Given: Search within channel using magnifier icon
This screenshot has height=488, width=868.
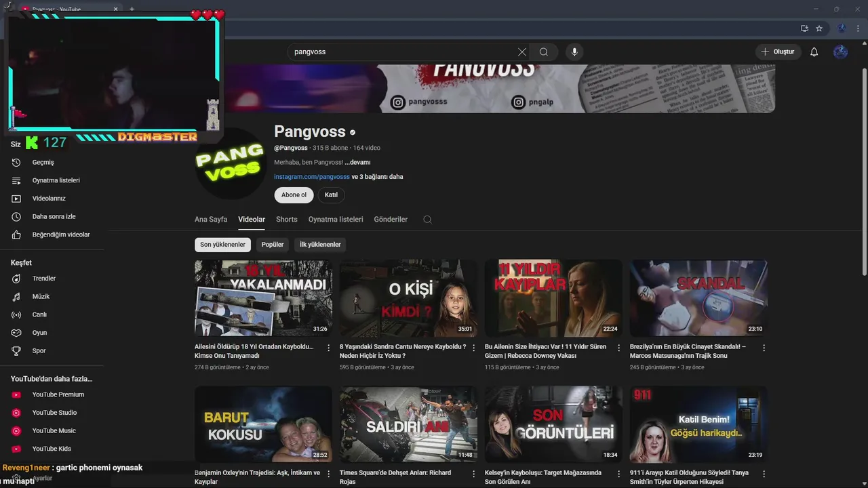Looking at the screenshot, I should point(427,220).
